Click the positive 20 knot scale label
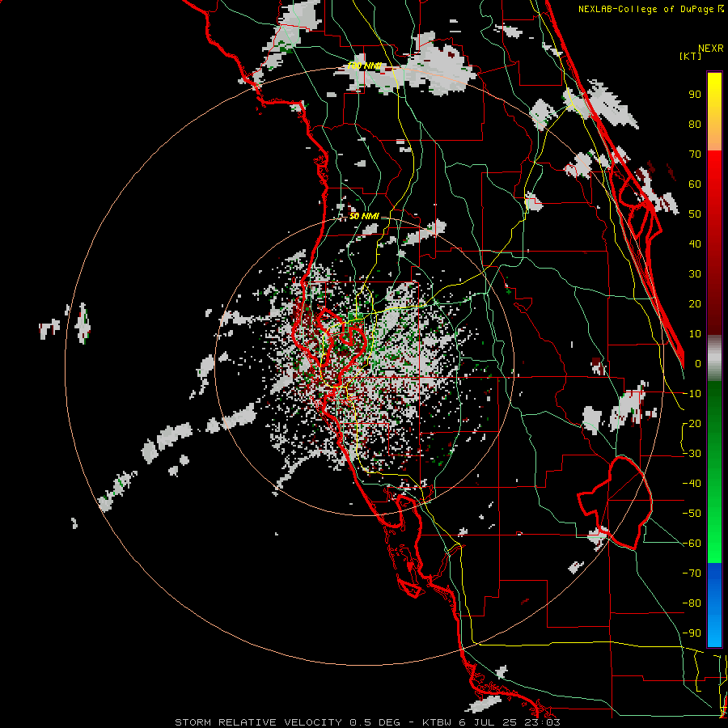Image resolution: width=728 pixels, height=728 pixels. 695,303
